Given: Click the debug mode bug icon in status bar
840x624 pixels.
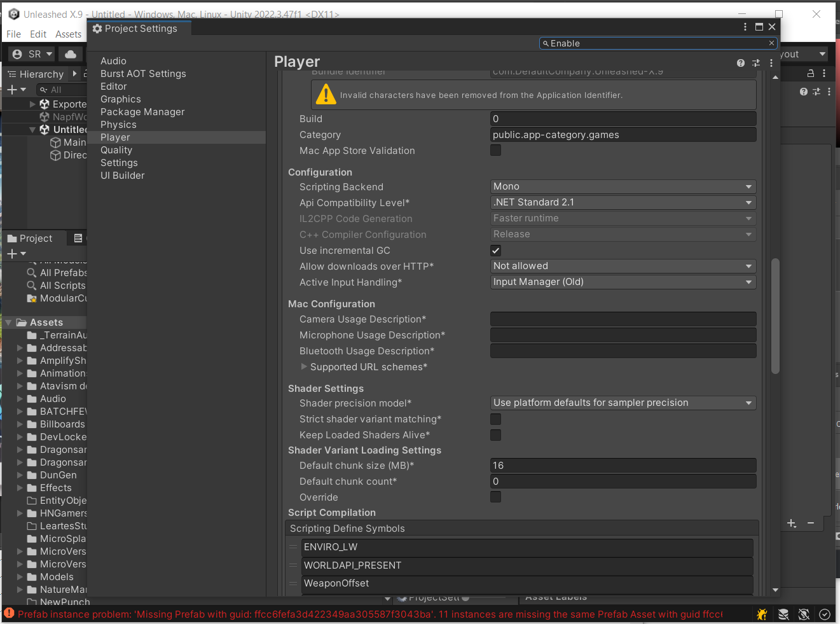Looking at the screenshot, I should [x=762, y=614].
